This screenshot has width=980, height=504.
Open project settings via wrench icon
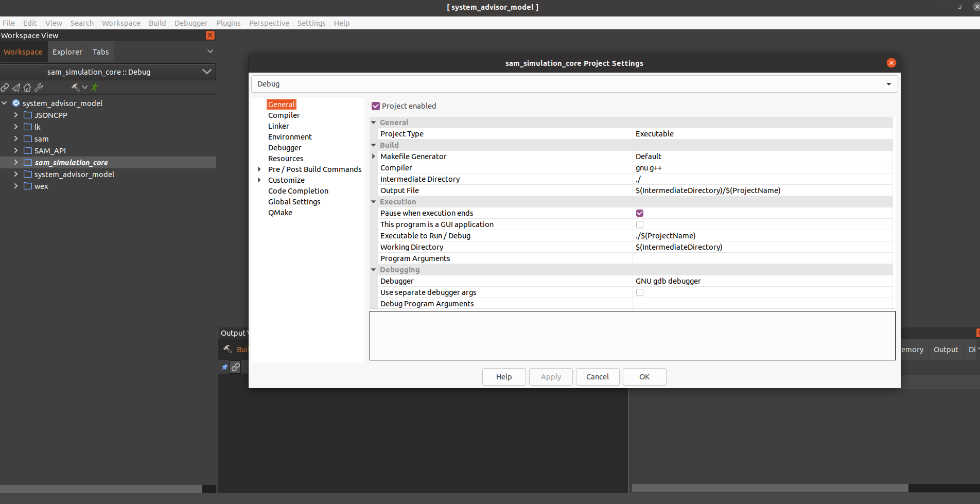coord(39,88)
